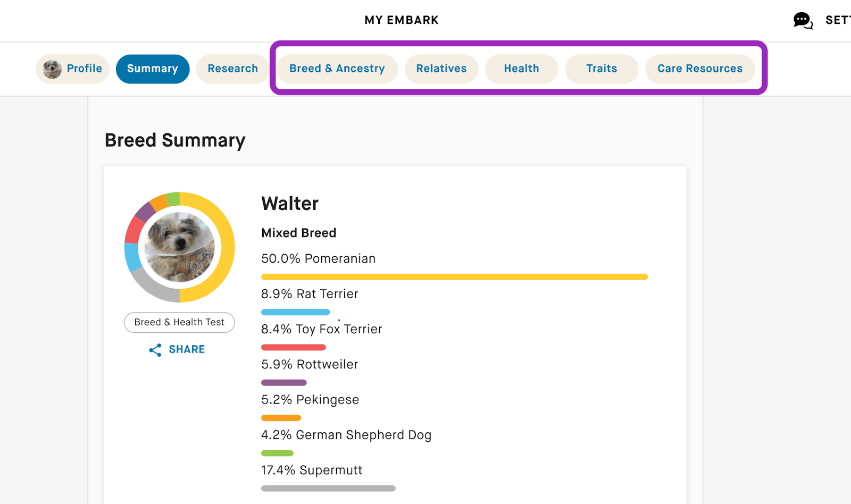
Task: Click the MY EMBARK header title
Action: point(402,20)
